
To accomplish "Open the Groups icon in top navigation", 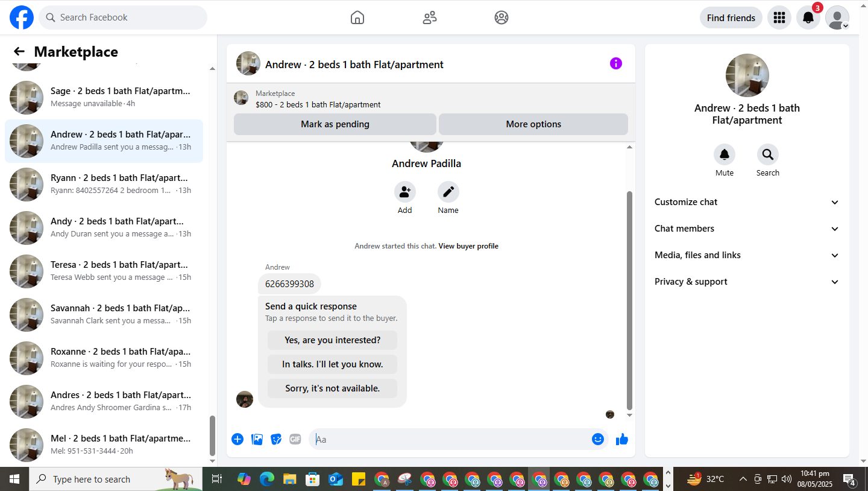I will pyautogui.click(x=502, y=17).
